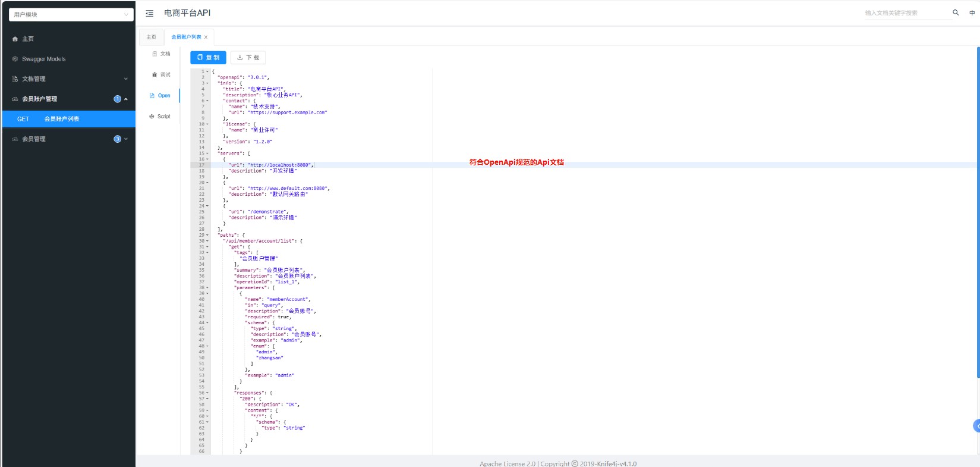
Task: Fold the "get" block at line 31
Action: pyautogui.click(x=207, y=247)
